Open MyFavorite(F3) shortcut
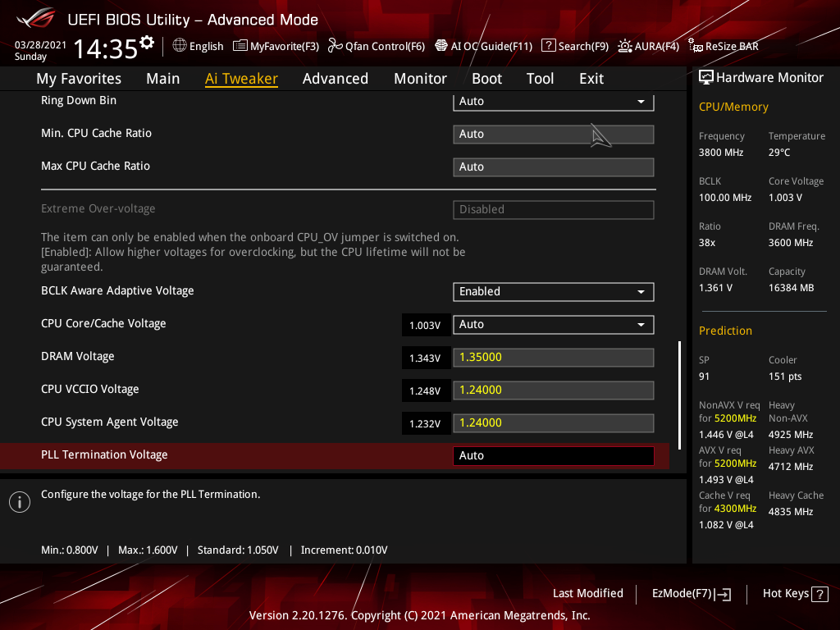The height and width of the screenshot is (630, 840). (x=276, y=46)
